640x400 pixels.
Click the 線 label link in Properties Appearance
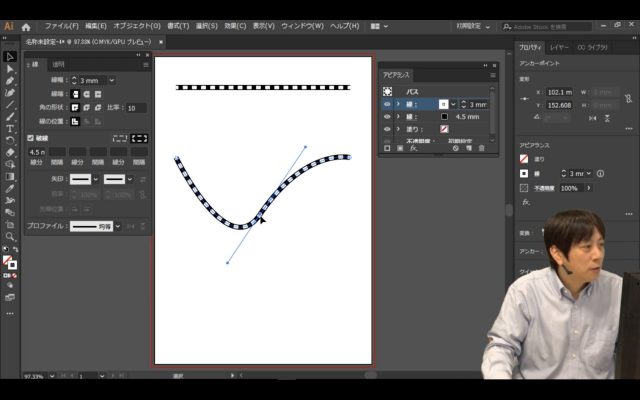pyautogui.click(x=537, y=173)
